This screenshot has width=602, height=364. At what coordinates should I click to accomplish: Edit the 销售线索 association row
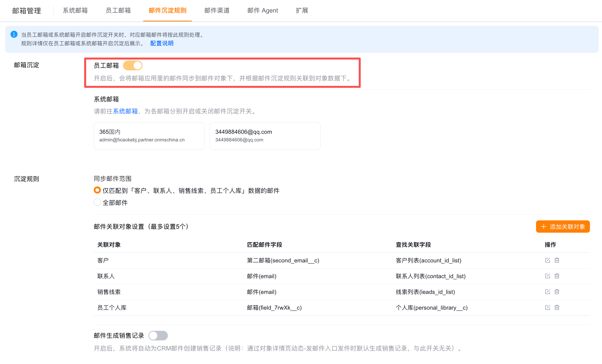pyautogui.click(x=547, y=292)
